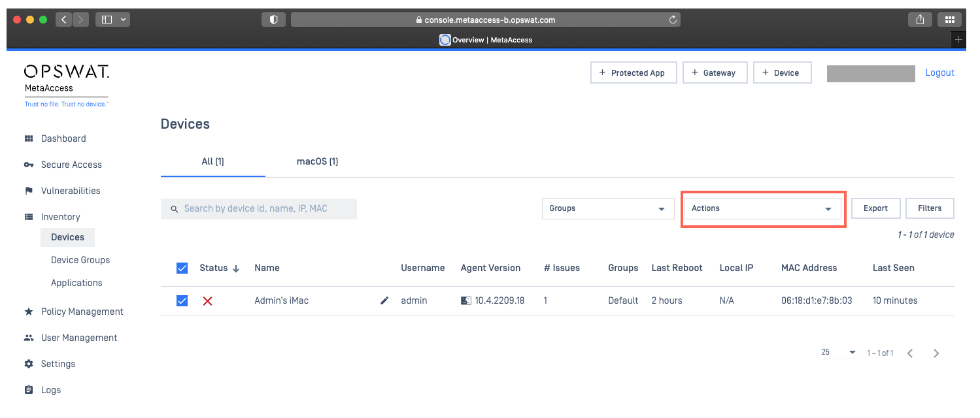Image resolution: width=980 pixels, height=418 pixels.
Task: Open a new Safari tab
Action: [959, 40]
